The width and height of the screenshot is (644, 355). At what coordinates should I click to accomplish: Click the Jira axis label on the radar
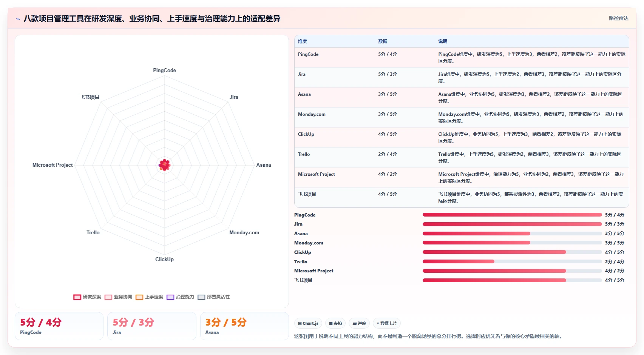(x=234, y=97)
